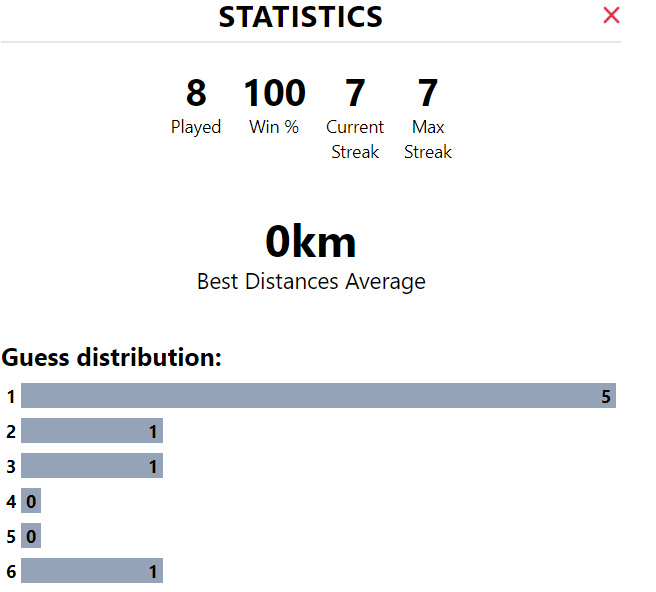Select the Max Streak label

tap(428, 139)
